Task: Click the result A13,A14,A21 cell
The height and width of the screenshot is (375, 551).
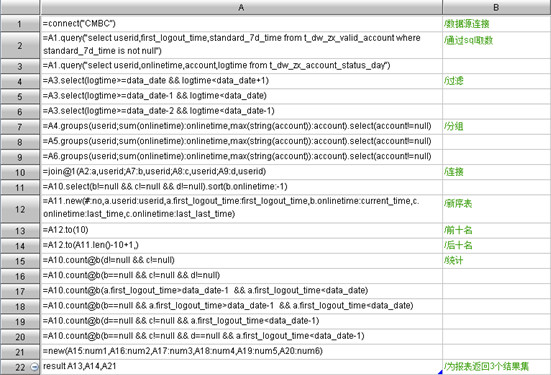Action: click(x=241, y=366)
